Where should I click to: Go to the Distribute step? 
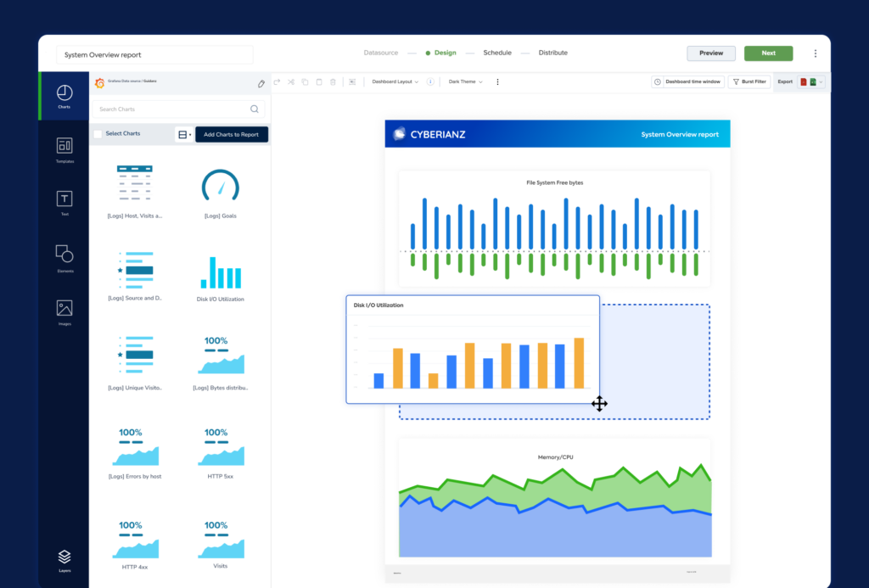point(553,53)
